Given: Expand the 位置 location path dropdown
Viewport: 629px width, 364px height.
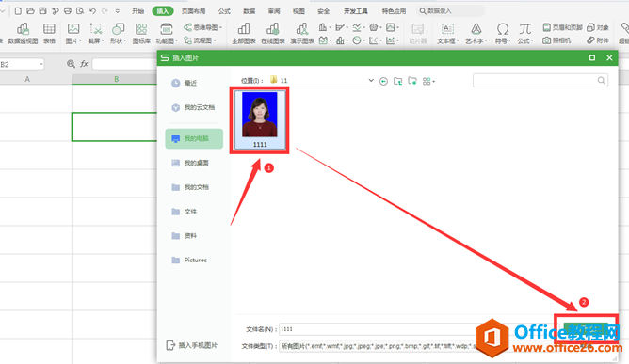Looking at the screenshot, I should pyautogui.click(x=371, y=81).
